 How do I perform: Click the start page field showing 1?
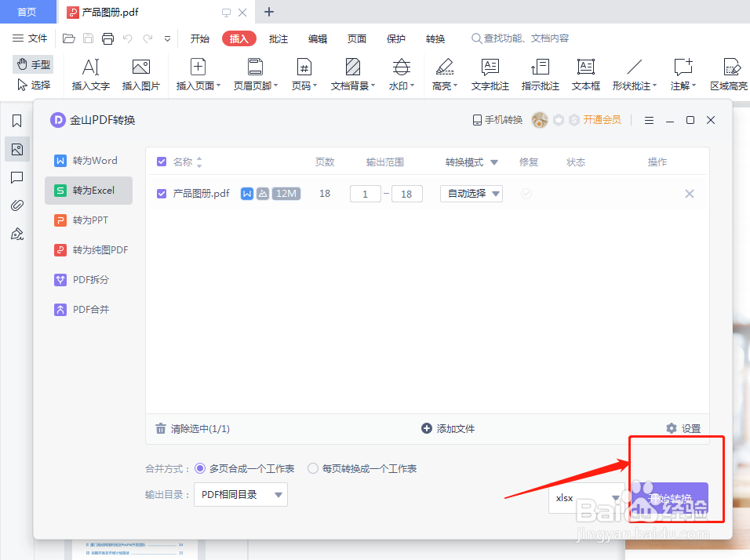coord(366,194)
